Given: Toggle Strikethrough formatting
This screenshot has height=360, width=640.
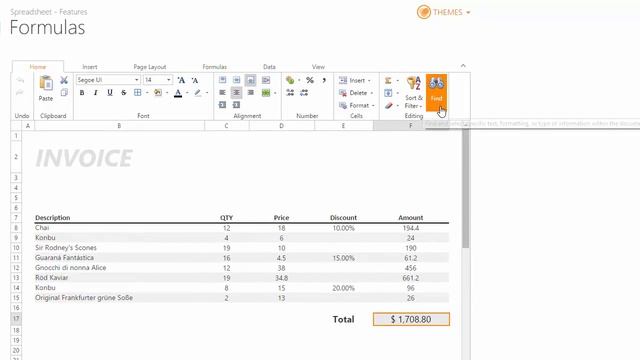Looking at the screenshot, I should pos(124,93).
